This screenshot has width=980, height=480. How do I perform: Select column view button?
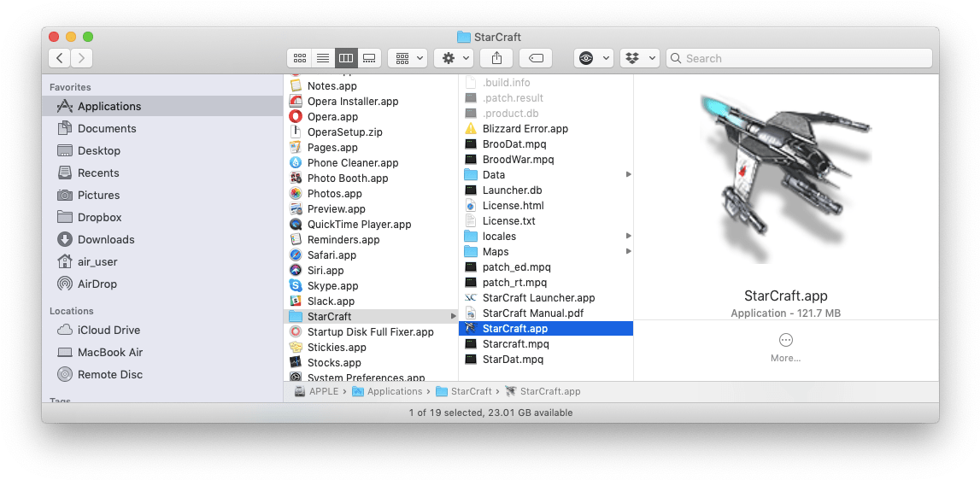[346, 58]
